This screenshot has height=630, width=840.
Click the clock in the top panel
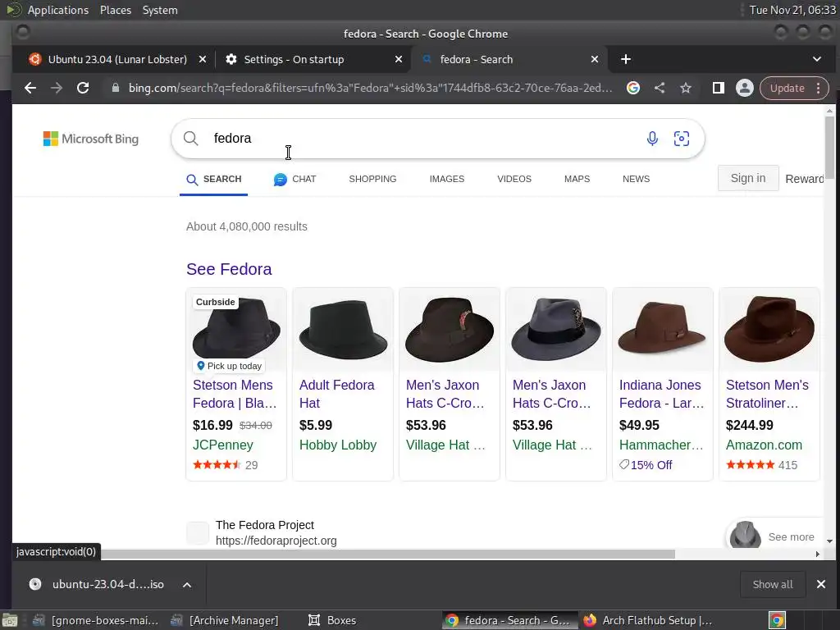pos(792,10)
